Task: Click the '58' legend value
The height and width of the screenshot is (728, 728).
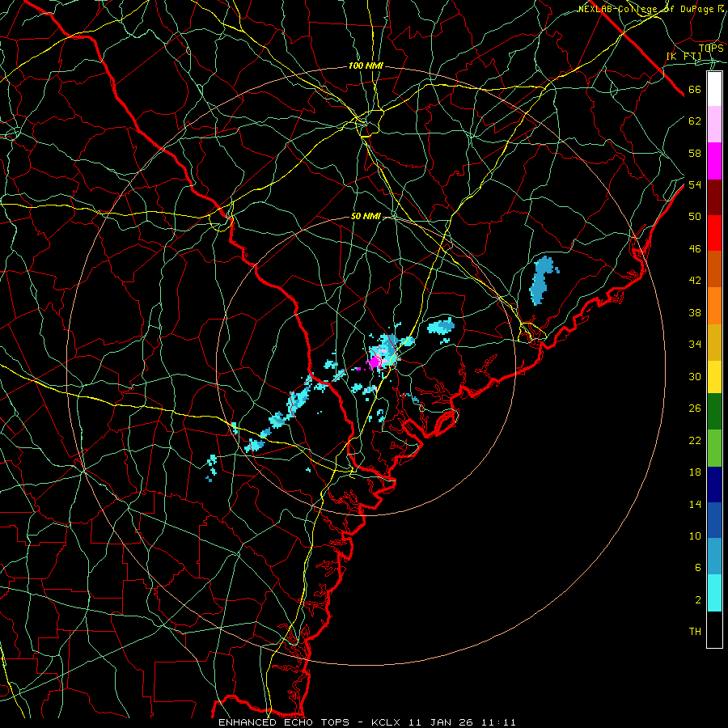Action: [x=695, y=153]
